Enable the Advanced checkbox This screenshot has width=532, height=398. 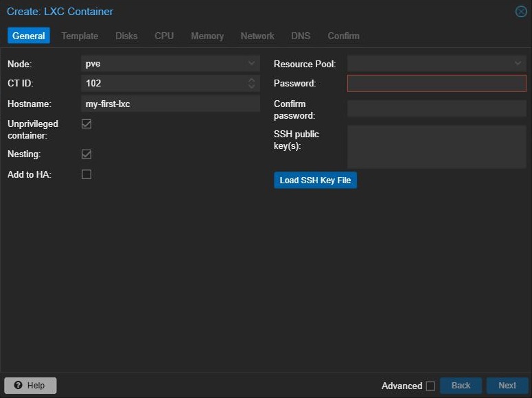point(430,386)
